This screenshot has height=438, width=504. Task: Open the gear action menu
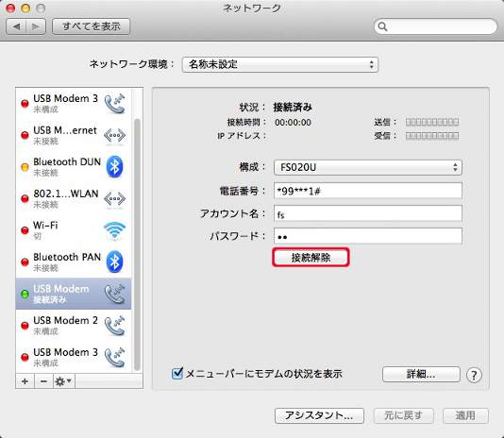coord(64,381)
